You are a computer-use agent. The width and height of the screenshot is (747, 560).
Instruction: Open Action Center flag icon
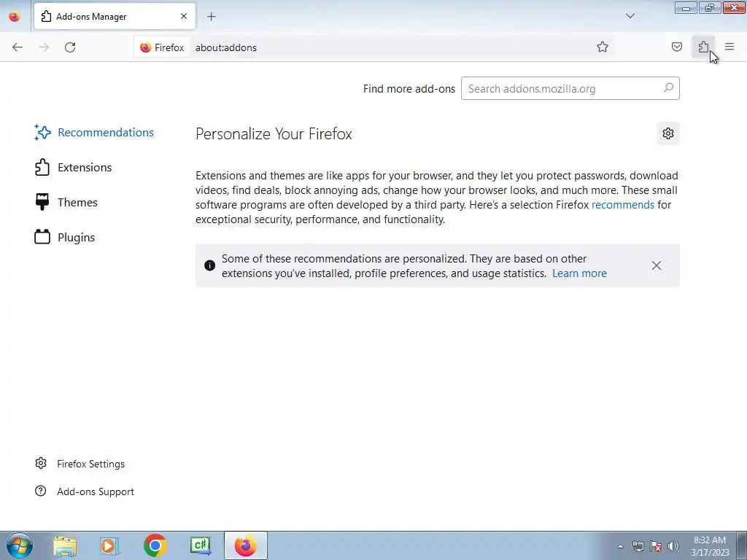656,546
